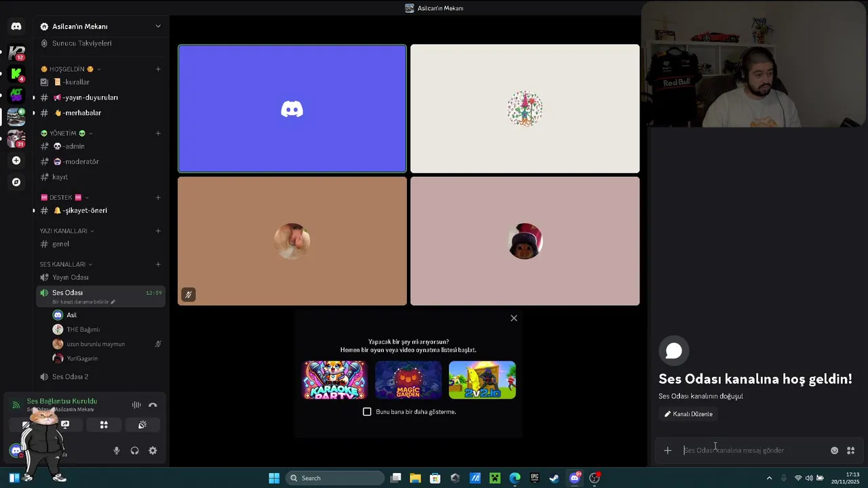This screenshot has height=488, width=868.
Task: Open the şikayet-öneri channel
Action: 100,211
